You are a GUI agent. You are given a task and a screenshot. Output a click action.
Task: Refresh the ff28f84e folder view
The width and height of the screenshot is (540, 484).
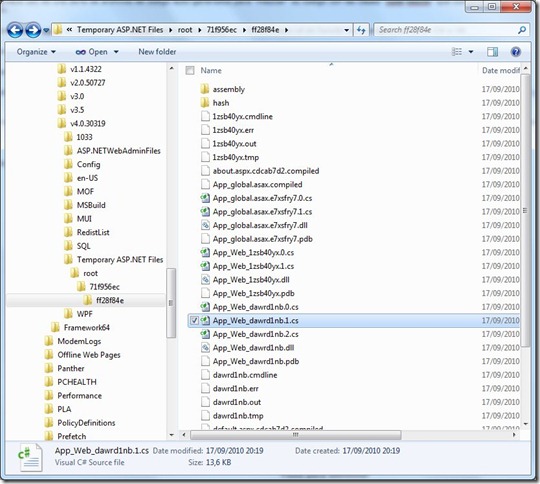tap(361, 30)
